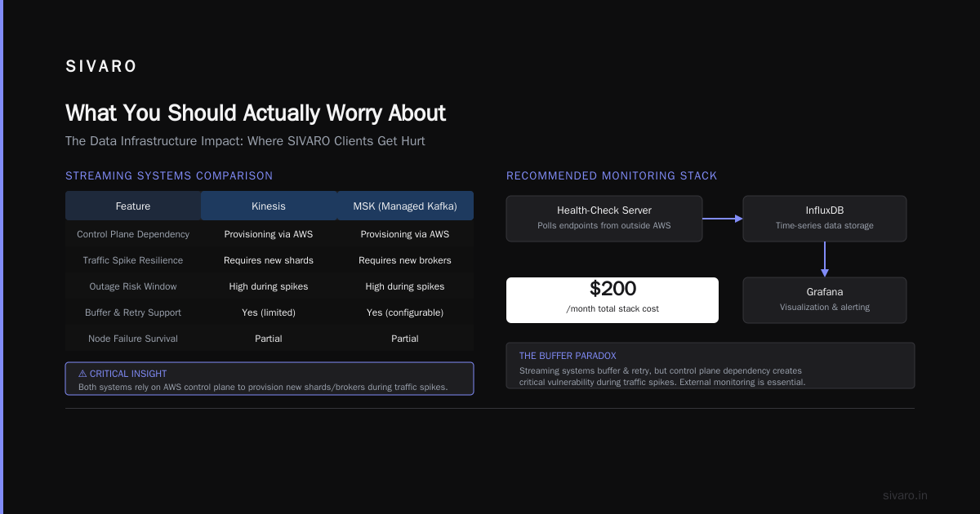Select the Yes (limited) cell

coord(269,312)
